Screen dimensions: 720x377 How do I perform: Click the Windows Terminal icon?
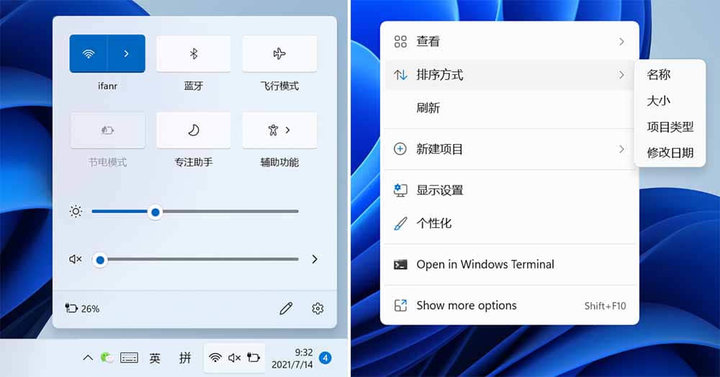pos(400,264)
